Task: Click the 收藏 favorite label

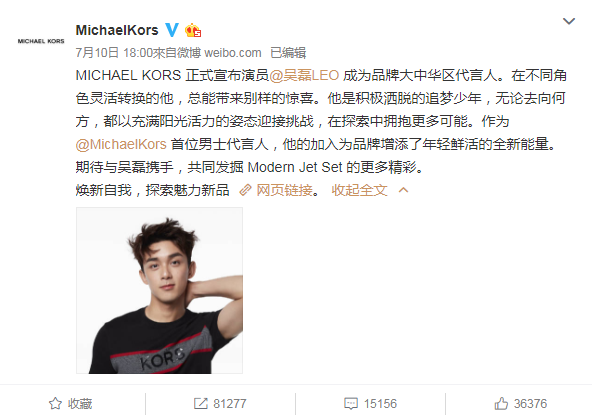Action: (x=80, y=404)
